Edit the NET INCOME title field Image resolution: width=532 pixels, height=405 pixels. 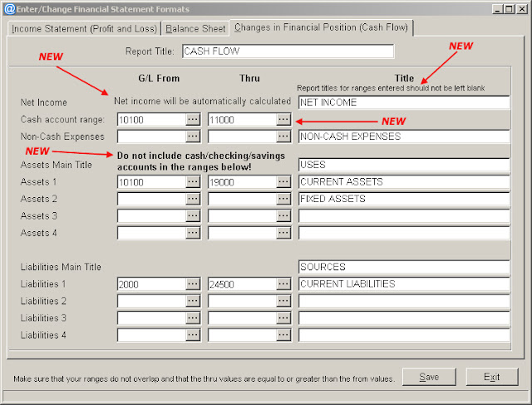(x=404, y=102)
